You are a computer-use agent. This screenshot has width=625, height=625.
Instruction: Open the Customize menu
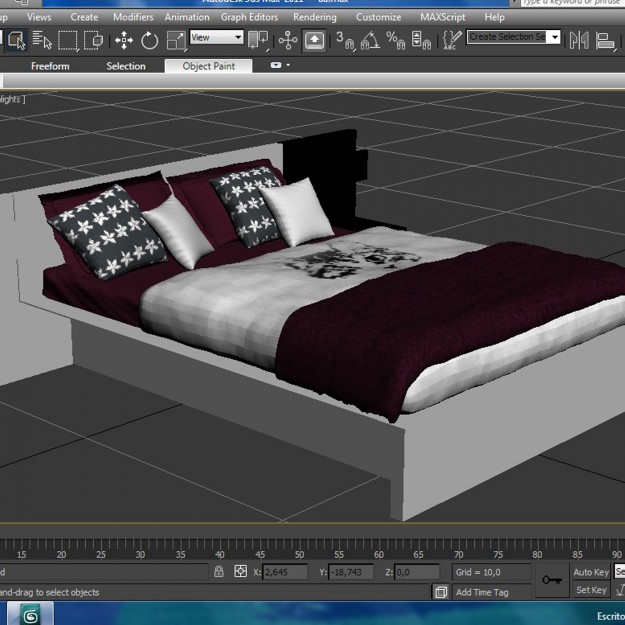[379, 17]
